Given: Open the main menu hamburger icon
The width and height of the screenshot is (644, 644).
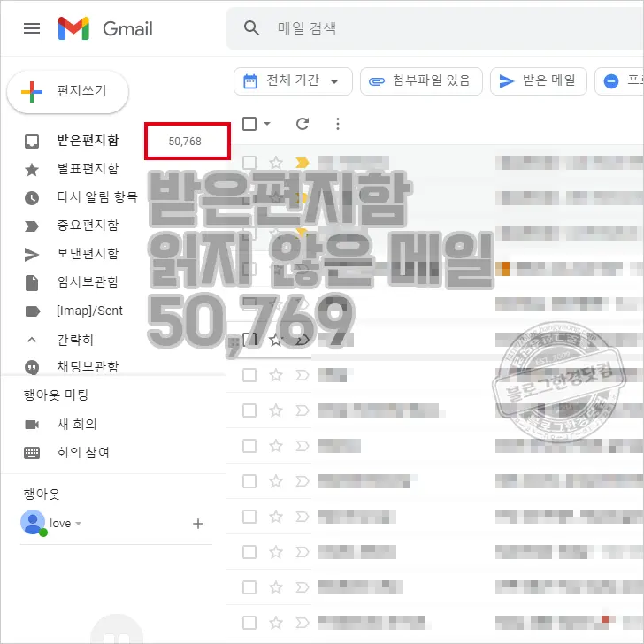Looking at the screenshot, I should pos(32,28).
